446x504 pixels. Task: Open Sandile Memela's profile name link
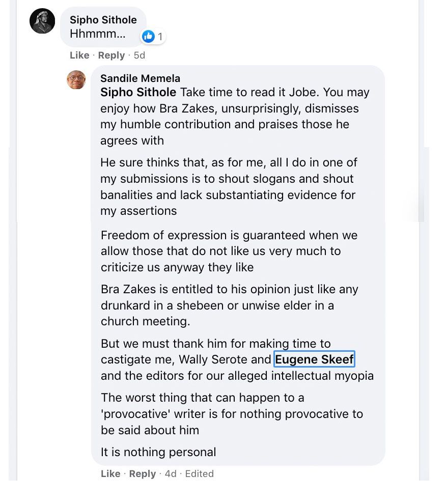[x=140, y=78]
